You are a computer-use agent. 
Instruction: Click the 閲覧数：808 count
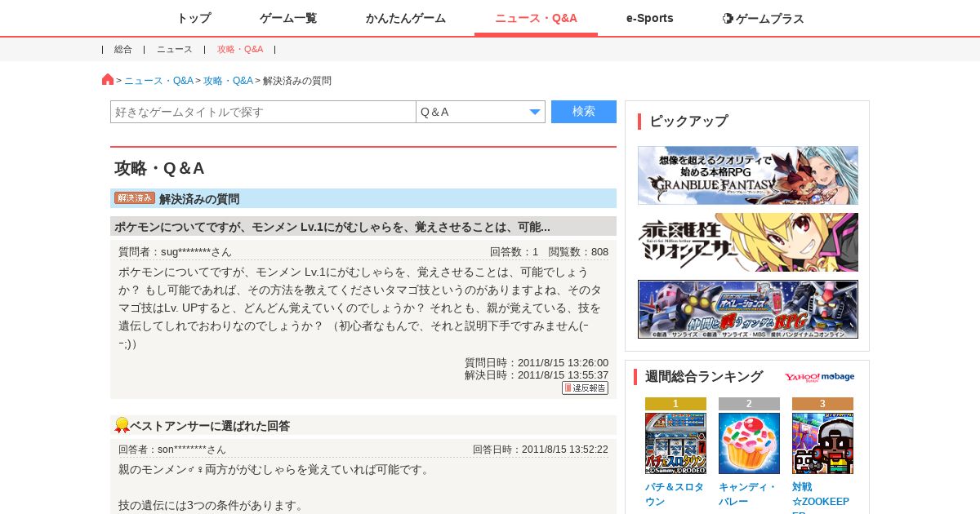point(578,251)
